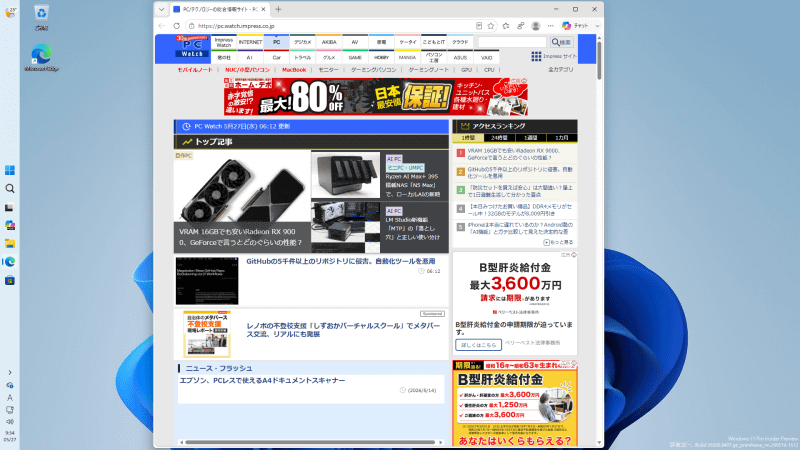Open the MacBook category link
This screenshot has width=800, height=450.
pos(294,70)
